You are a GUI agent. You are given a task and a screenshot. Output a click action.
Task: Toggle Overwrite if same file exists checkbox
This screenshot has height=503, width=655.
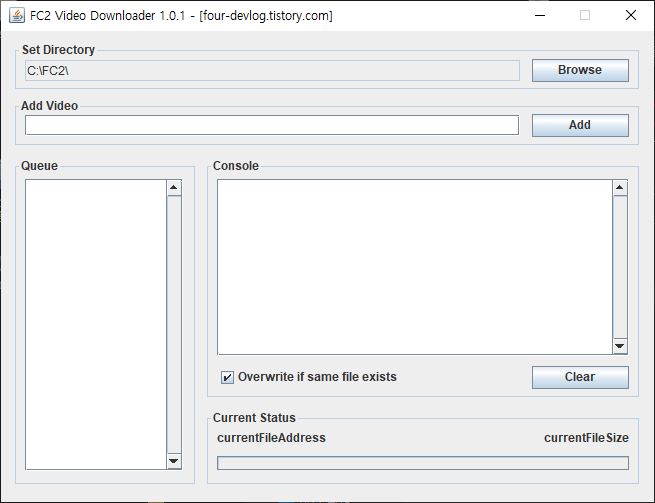pyautogui.click(x=227, y=377)
